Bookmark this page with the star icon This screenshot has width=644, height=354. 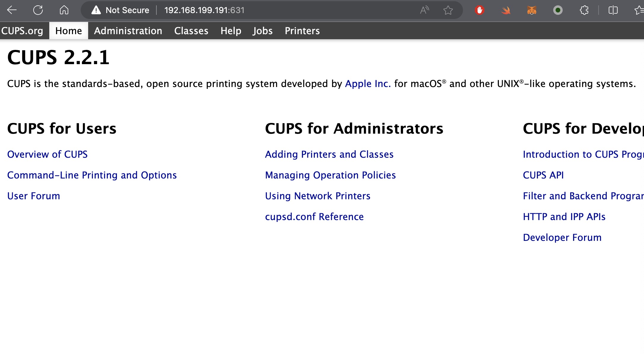tap(448, 10)
